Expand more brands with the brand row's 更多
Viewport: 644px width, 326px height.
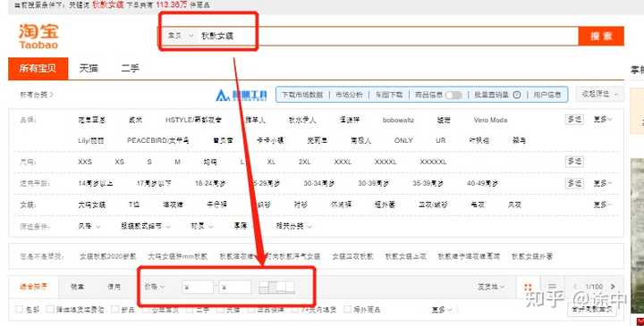(x=603, y=120)
